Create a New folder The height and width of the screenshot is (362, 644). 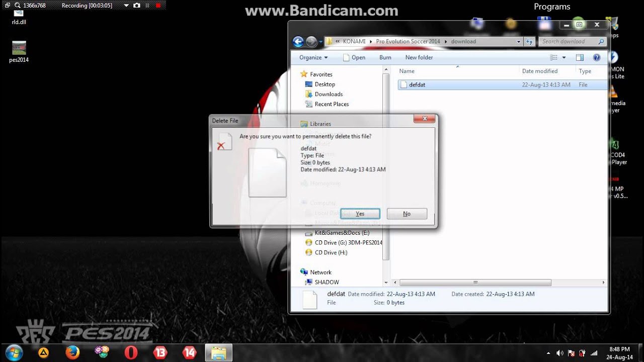coord(419,57)
